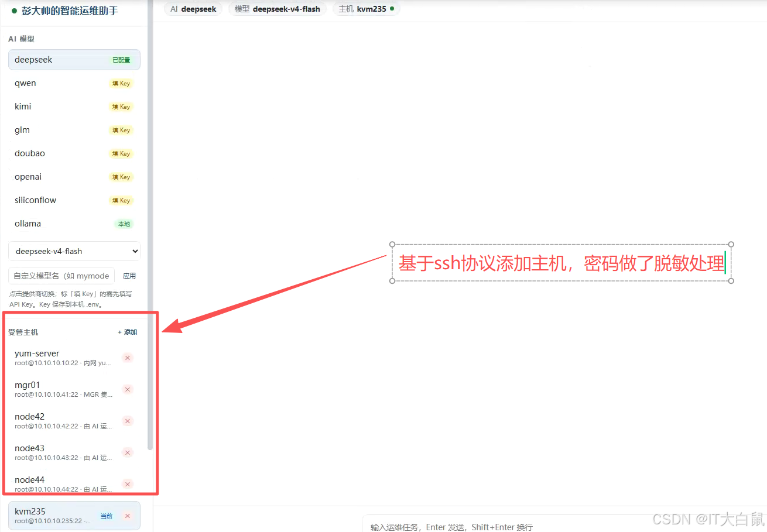The image size is (767, 532).
Task: Click the sidebar vertical scrollbar
Action: pos(150,234)
